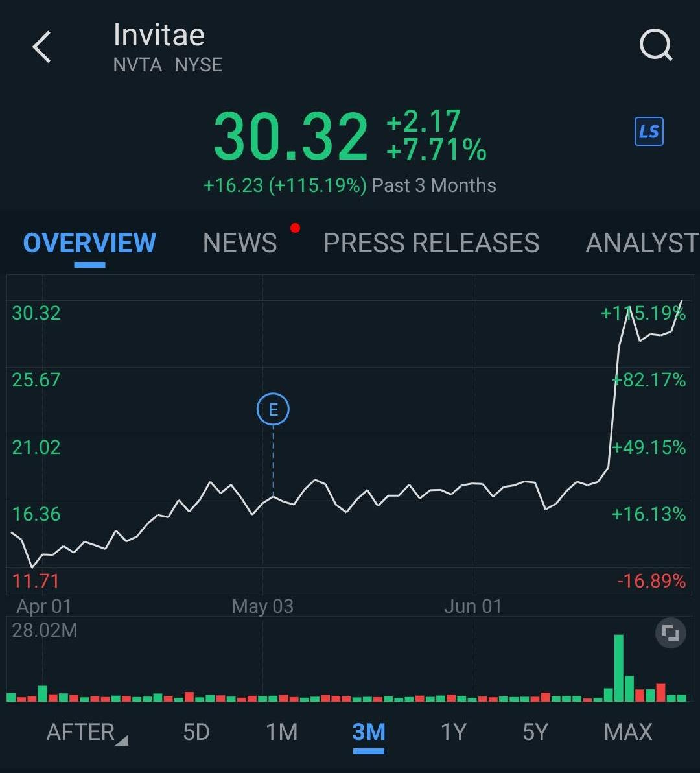Tap the Jun 01 date label
700x773 pixels.
[473, 606]
